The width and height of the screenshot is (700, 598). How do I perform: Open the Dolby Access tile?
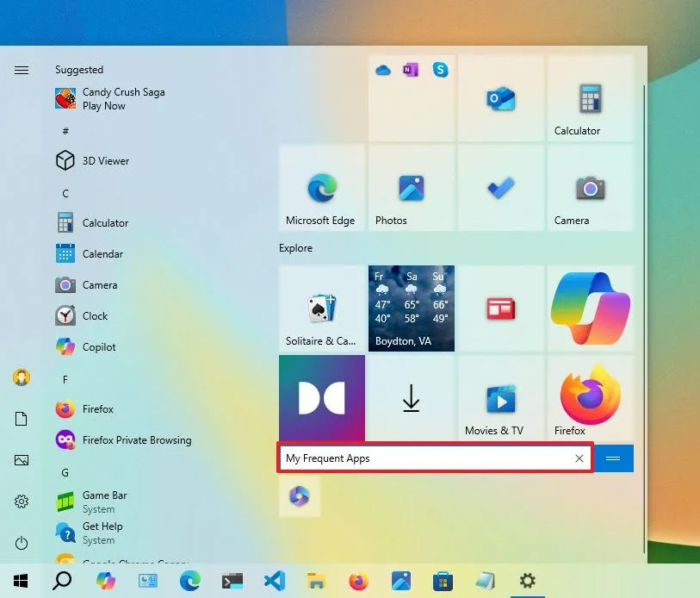(322, 396)
